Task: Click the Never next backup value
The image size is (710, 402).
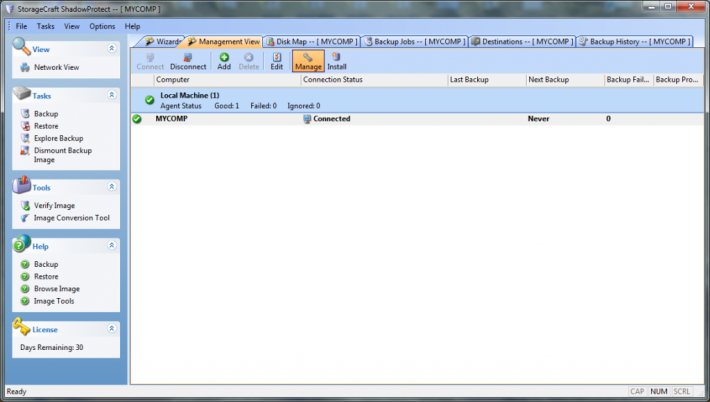Action: pyautogui.click(x=538, y=119)
